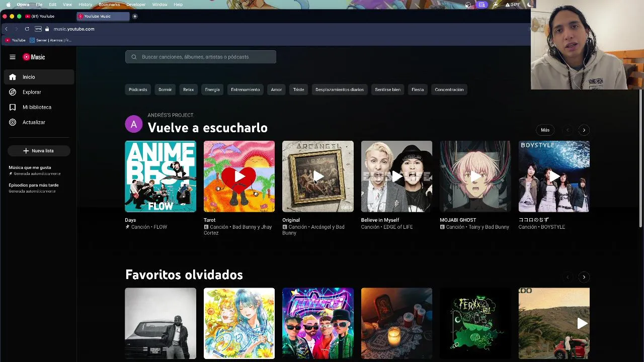Open the BOYSTYLE artist link
This screenshot has height=362, width=644.
tap(553, 227)
